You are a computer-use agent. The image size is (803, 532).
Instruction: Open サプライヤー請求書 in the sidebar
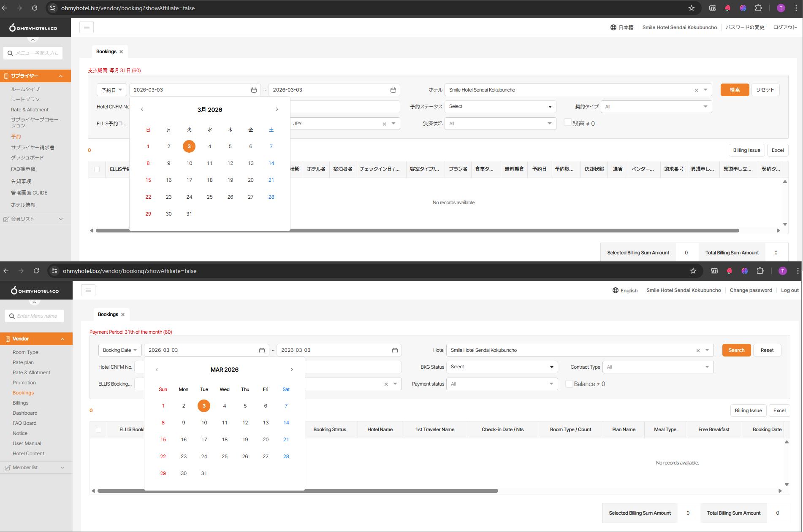coord(33,148)
